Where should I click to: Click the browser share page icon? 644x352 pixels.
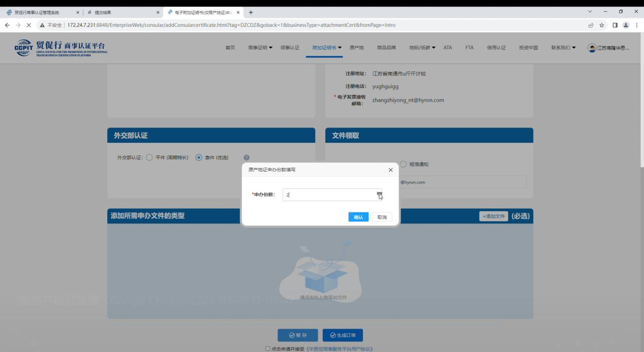click(x=591, y=25)
